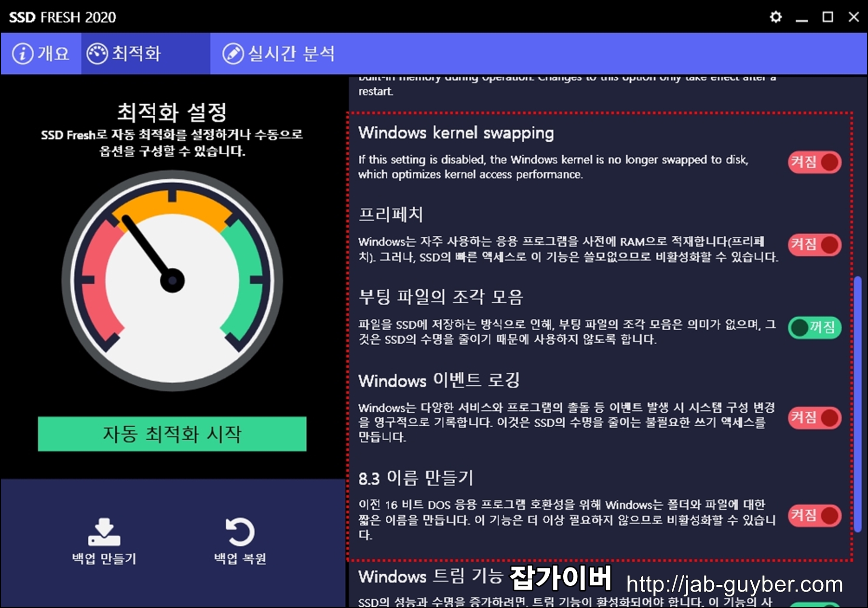Image resolution: width=868 pixels, height=608 pixels.
Task: Switch to the 최적화 tab
Action: (x=146, y=54)
